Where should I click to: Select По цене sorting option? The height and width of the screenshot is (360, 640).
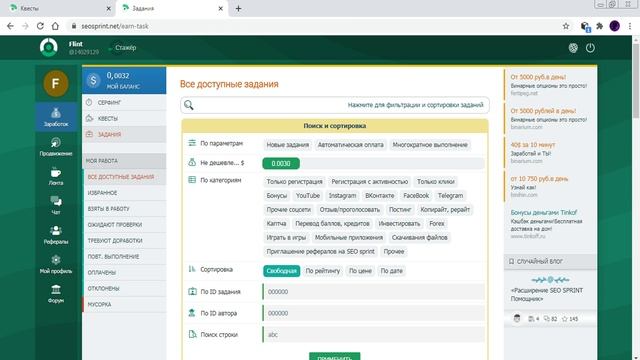(360, 271)
